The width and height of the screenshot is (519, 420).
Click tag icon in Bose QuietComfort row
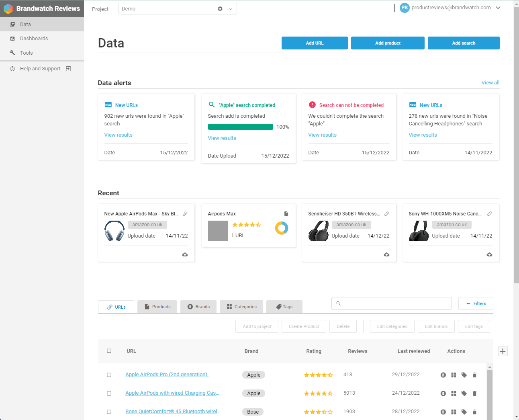click(x=464, y=412)
